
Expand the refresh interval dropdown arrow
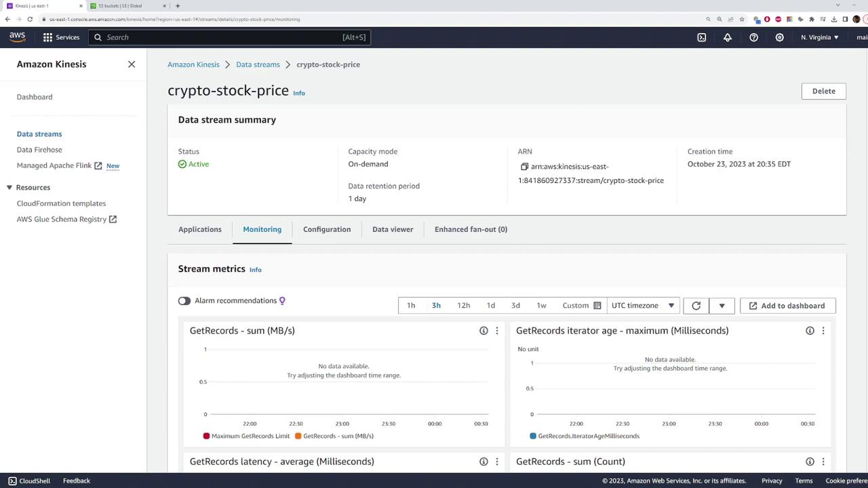[722, 306]
